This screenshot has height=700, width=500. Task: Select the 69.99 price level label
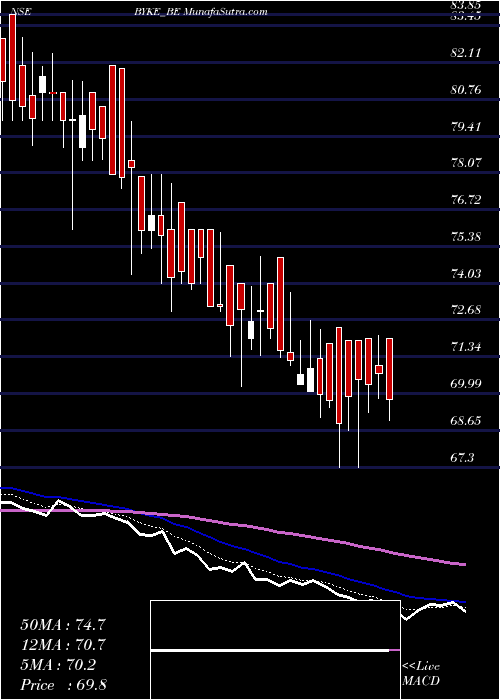pyautogui.click(x=466, y=384)
